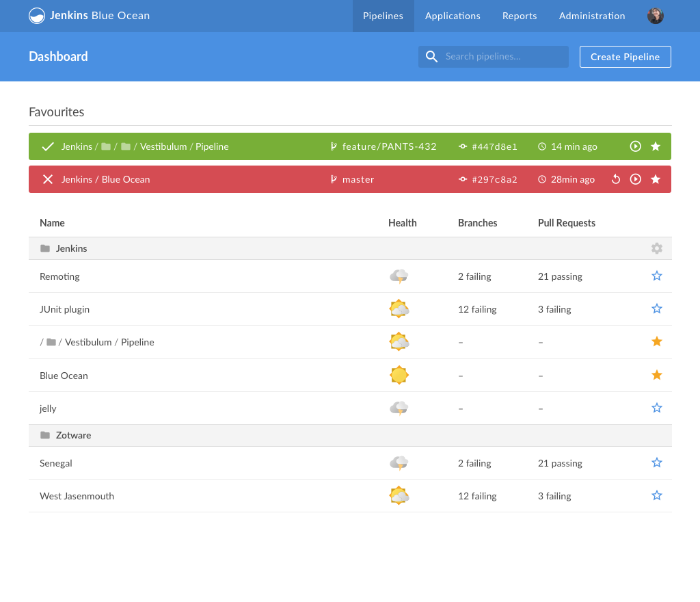This screenshot has height=602, width=700.
Task: Click Remoting's stormy health icon
Action: pos(399,276)
